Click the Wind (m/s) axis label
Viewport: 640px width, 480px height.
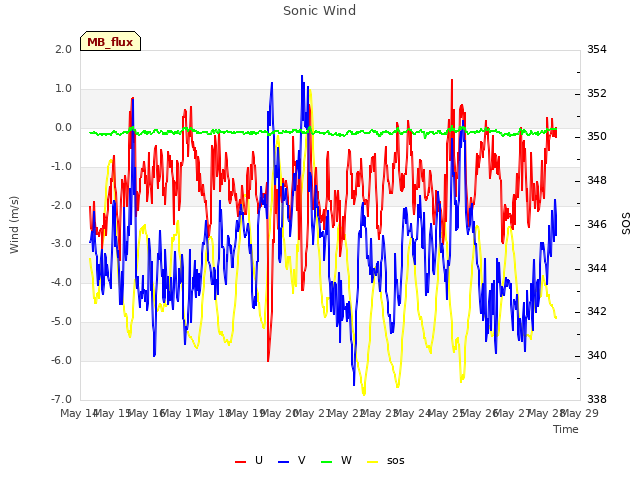14,225
